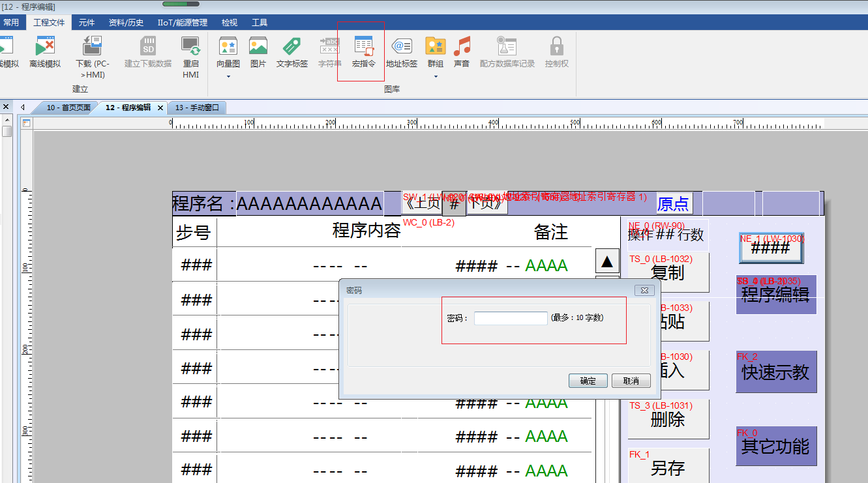Click 确定 in the password dialog
Viewport: 868px width, 483px height.
588,381
